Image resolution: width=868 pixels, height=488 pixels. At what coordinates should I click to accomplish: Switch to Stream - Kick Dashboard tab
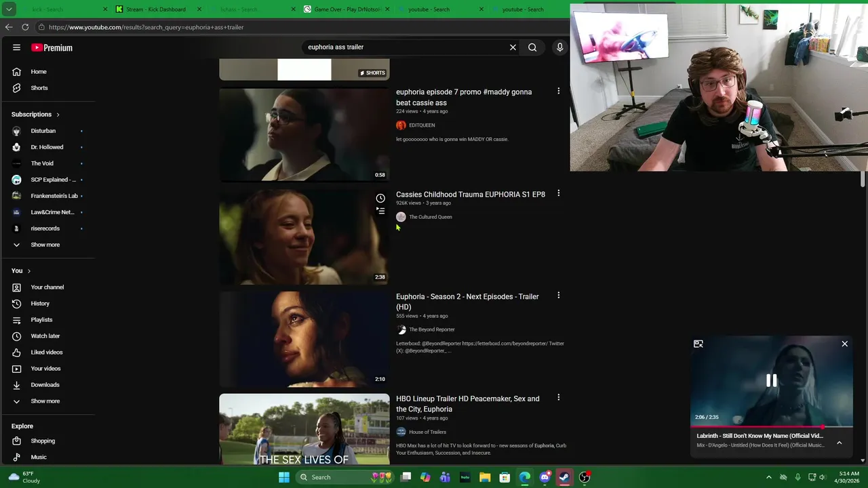coord(157,9)
